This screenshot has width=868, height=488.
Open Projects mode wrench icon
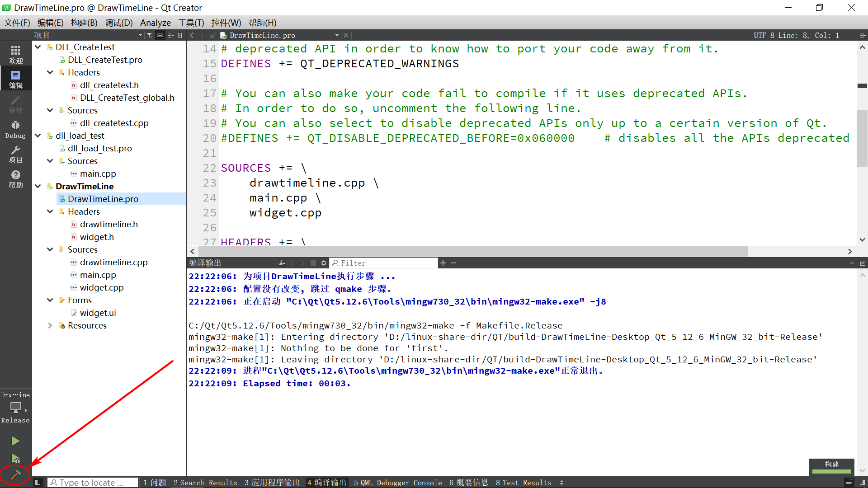click(15, 154)
